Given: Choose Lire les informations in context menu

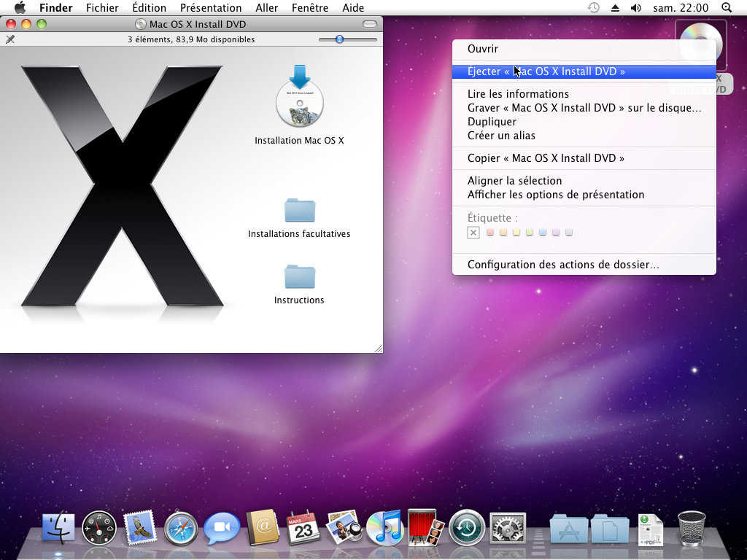Looking at the screenshot, I should 518,94.
